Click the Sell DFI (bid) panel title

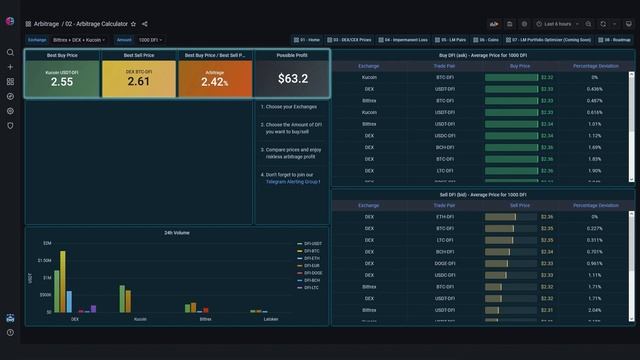(x=483, y=195)
